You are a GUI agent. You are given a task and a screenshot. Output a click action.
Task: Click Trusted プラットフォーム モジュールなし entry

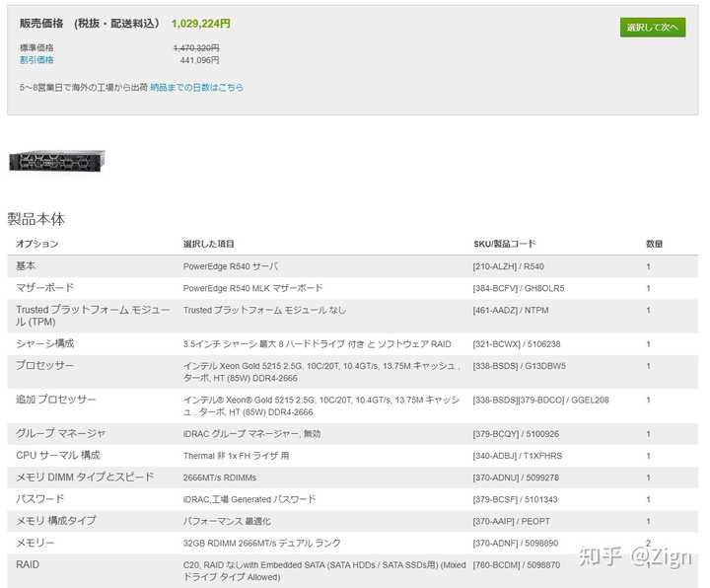tap(264, 311)
